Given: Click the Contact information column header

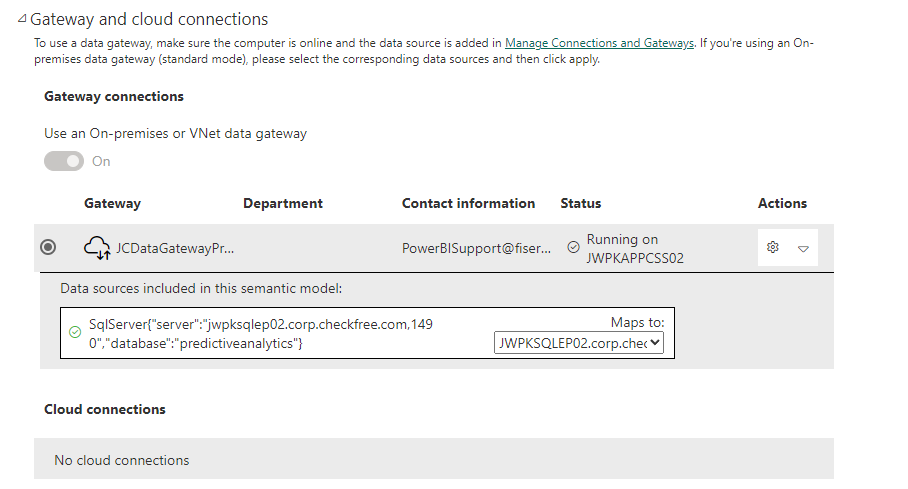Looking at the screenshot, I should (x=468, y=203).
